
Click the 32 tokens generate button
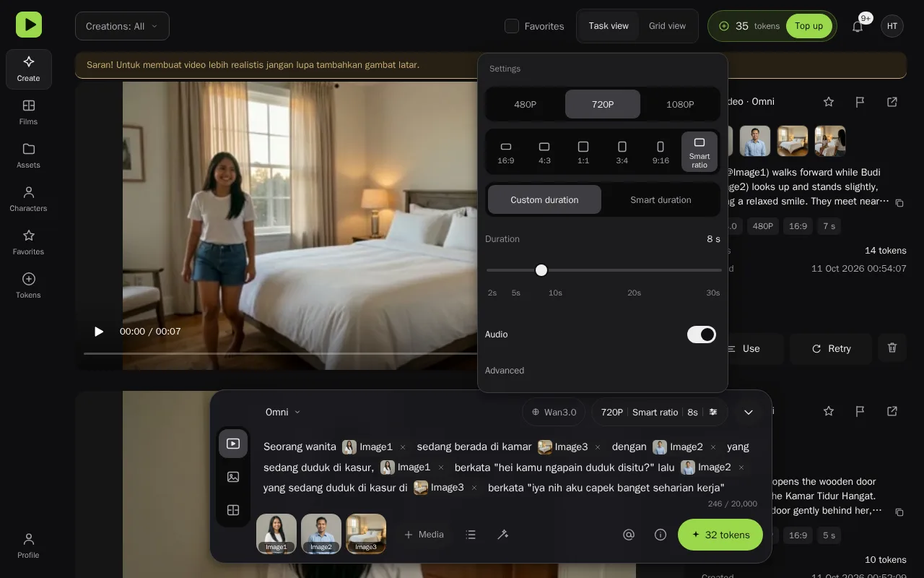[720, 535]
